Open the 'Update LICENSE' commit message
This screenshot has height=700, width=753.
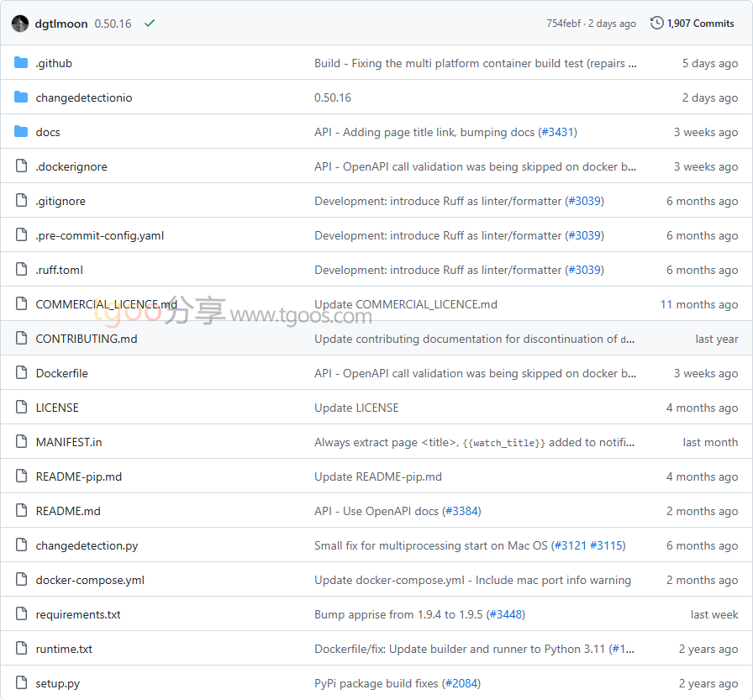click(356, 408)
